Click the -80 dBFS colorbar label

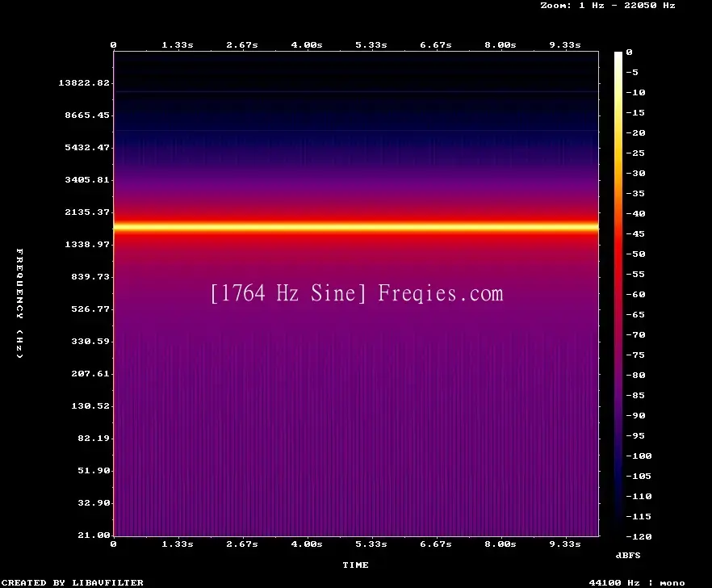(635, 376)
